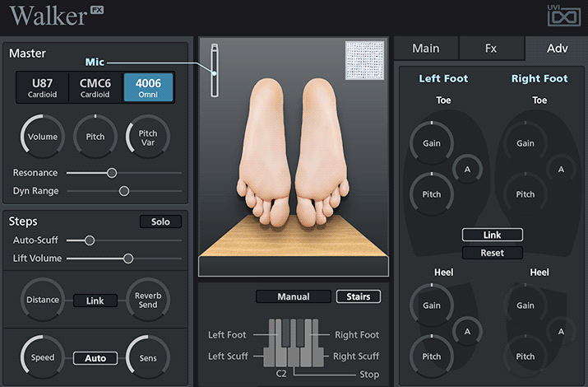Click the Lift Volume slider handle
The image size is (588, 387).
(x=128, y=259)
